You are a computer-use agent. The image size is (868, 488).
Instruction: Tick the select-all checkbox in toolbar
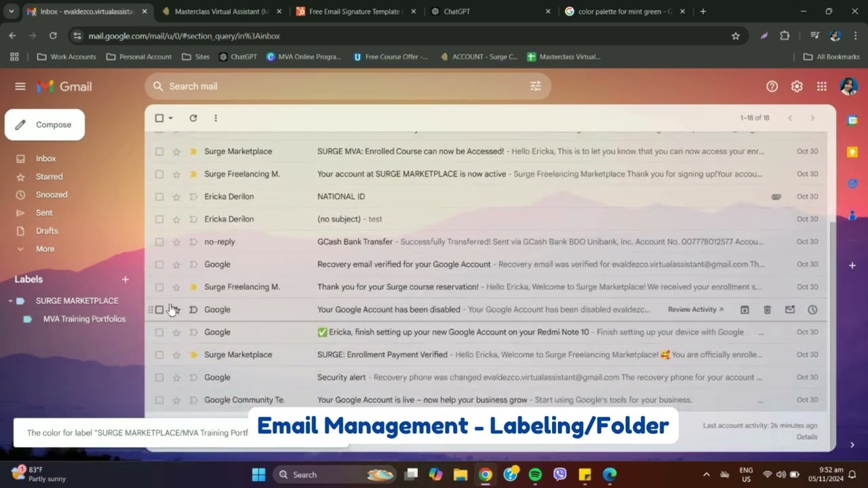pyautogui.click(x=159, y=118)
